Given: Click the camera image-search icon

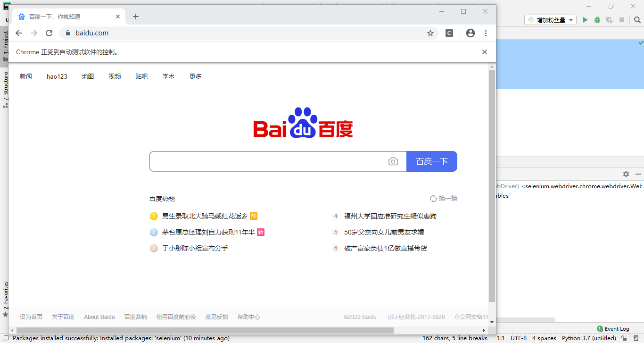Looking at the screenshot, I should pyautogui.click(x=393, y=161).
